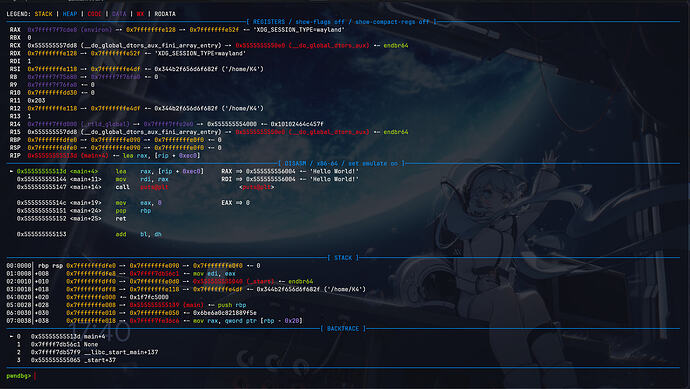Click the pwndbg> command prompt
The width and height of the screenshot is (690, 389).
click(x=18, y=376)
